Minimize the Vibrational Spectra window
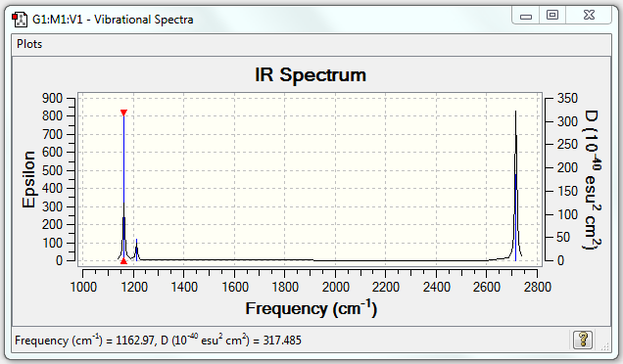Screen dimensions: 623x364 [526, 16]
